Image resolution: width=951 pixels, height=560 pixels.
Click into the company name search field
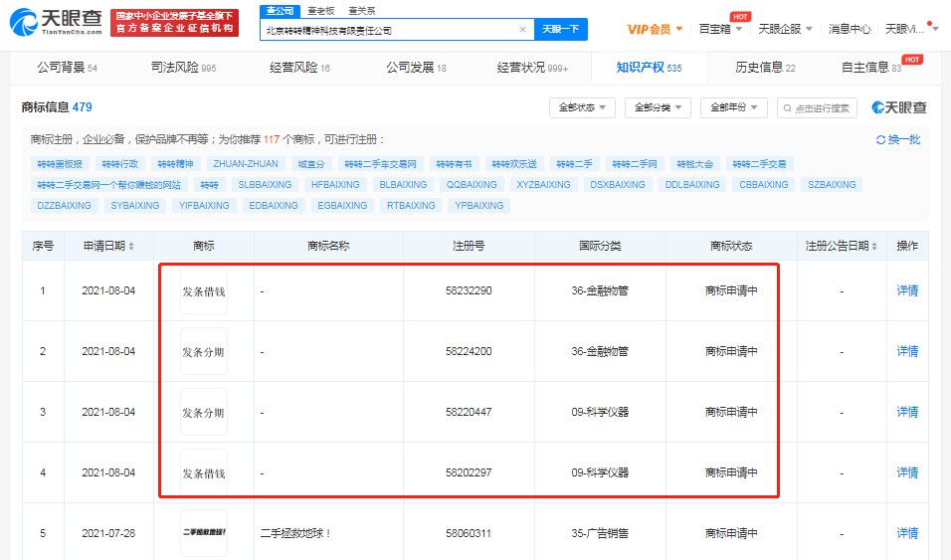[x=388, y=30]
